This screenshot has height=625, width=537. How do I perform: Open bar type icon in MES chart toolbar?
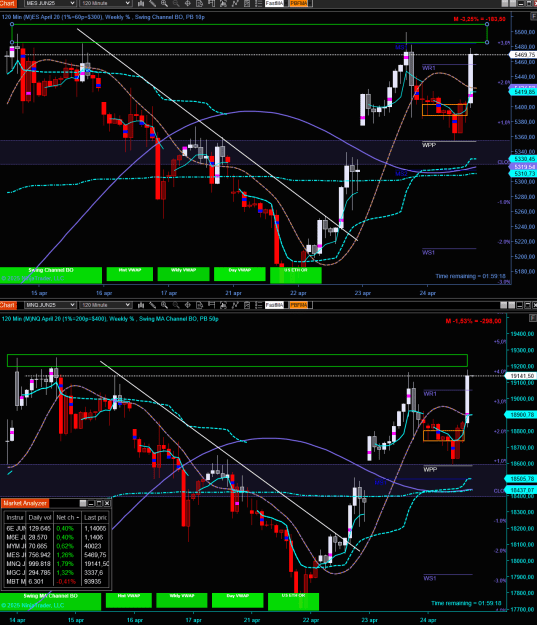coord(141,3)
